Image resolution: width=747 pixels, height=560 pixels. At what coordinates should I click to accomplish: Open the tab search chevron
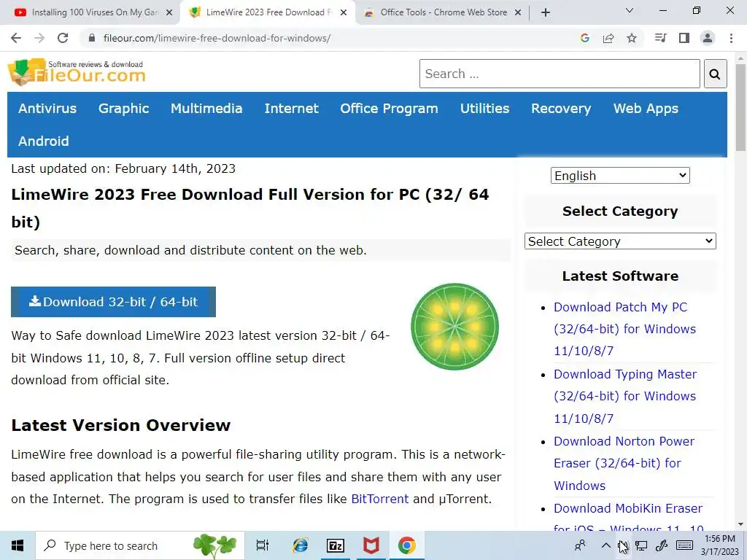[x=630, y=10]
